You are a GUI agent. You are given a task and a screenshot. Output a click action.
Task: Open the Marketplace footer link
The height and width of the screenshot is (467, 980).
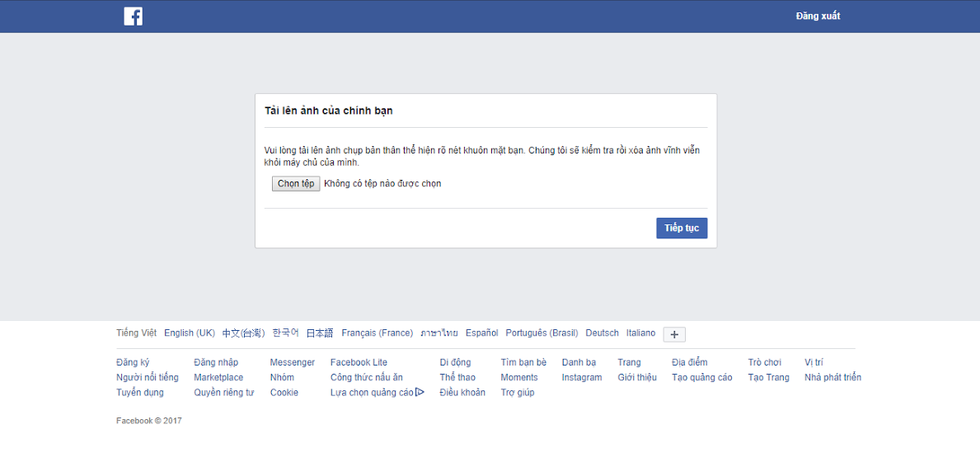coord(218,378)
